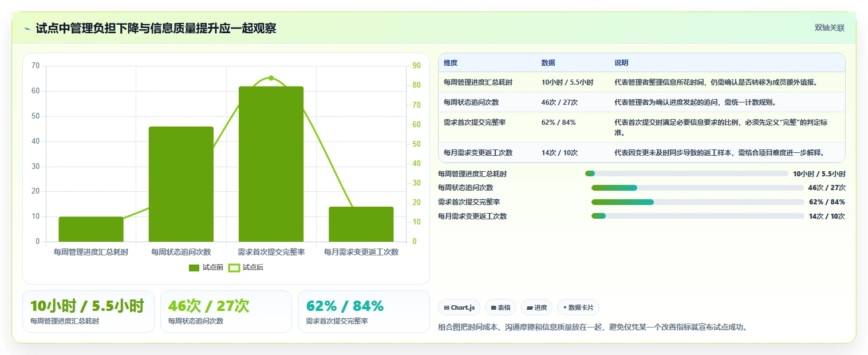Open the 46次 / 27次 data card

coord(226,311)
